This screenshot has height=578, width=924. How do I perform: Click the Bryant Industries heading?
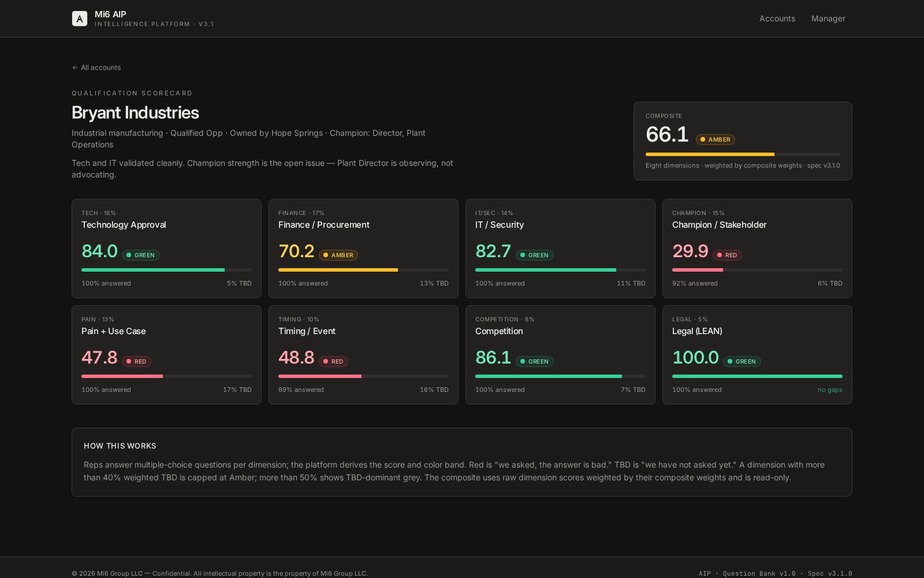(135, 113)
